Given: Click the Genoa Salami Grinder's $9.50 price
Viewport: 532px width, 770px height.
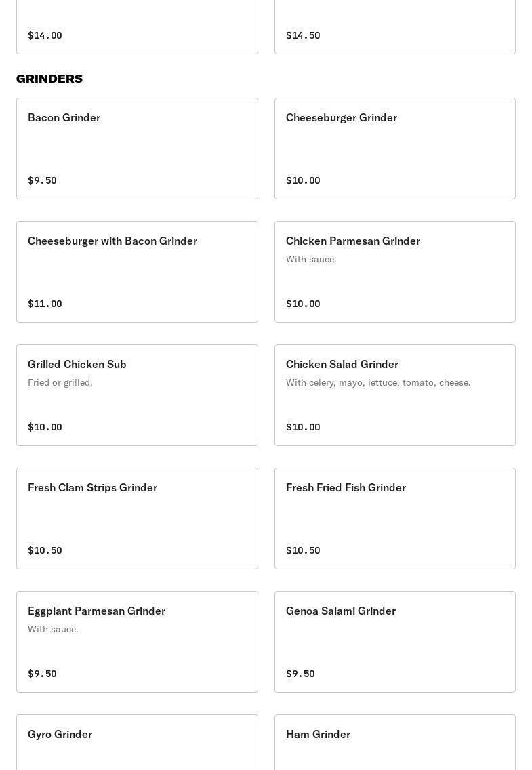Looking at the screenshot, I should click(x=300, y=674).
